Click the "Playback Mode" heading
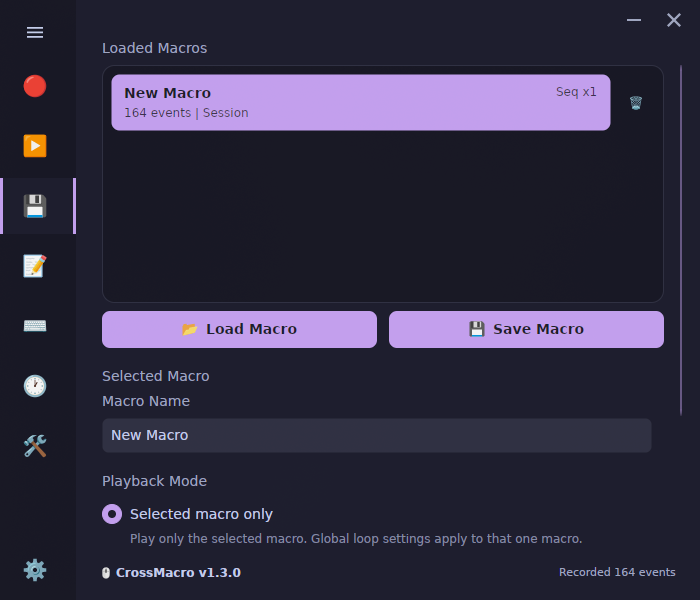This screenshot has height=600, width=700. [154, 481]
